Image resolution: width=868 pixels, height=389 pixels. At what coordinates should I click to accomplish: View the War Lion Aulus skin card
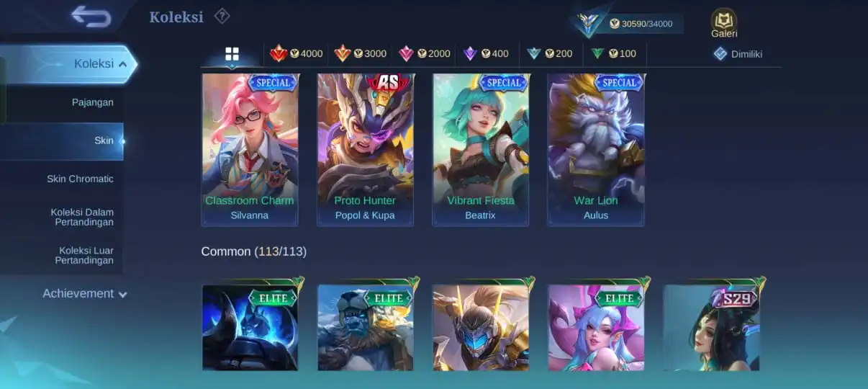(596, 150)
